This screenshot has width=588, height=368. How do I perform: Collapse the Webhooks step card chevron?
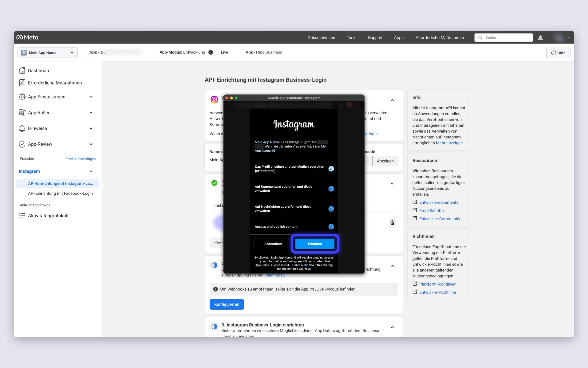[x=392, y=266]
